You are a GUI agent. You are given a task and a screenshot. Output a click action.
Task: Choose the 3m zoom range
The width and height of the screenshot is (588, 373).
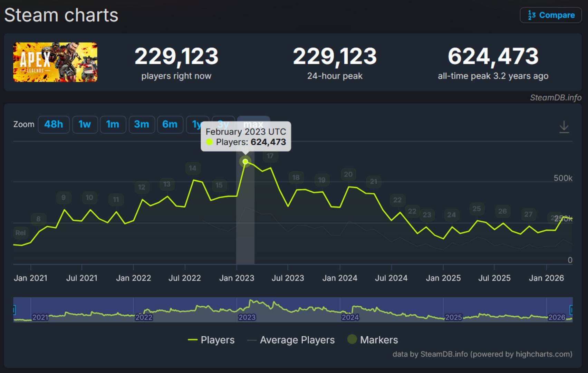click(x=142, y=125)
